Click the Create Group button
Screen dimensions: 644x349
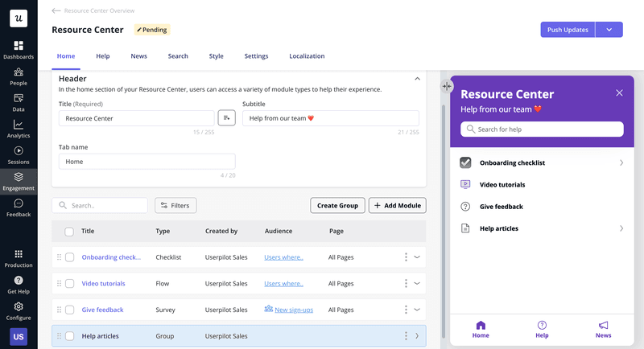click(337, 206)
